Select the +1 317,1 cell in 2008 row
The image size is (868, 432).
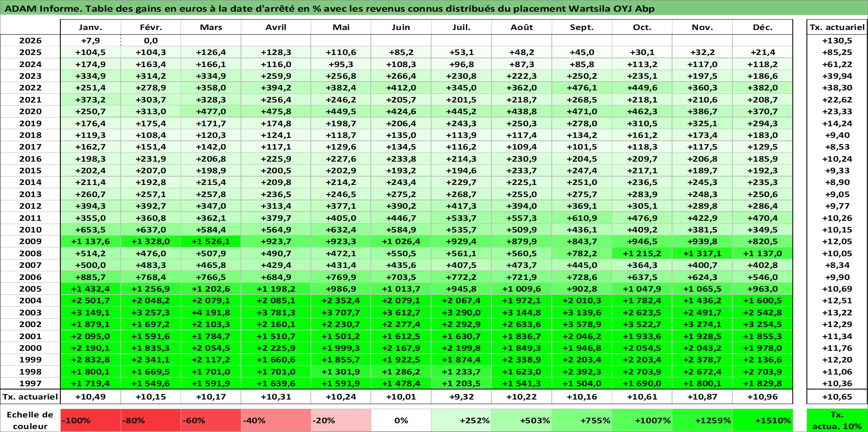[702, 253]
